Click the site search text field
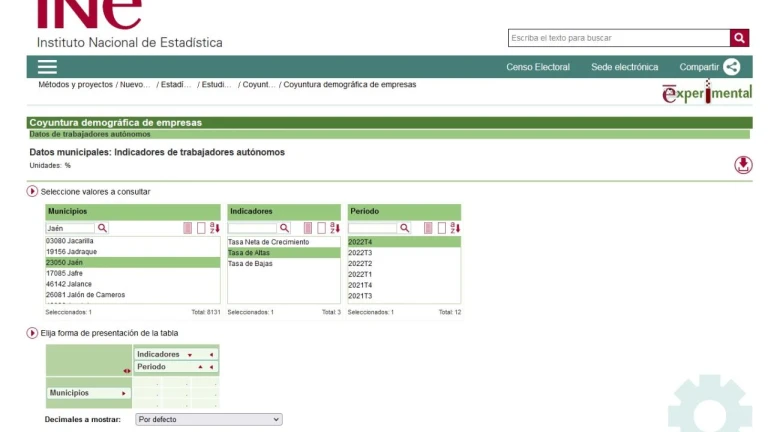 [x=618, y=38]
